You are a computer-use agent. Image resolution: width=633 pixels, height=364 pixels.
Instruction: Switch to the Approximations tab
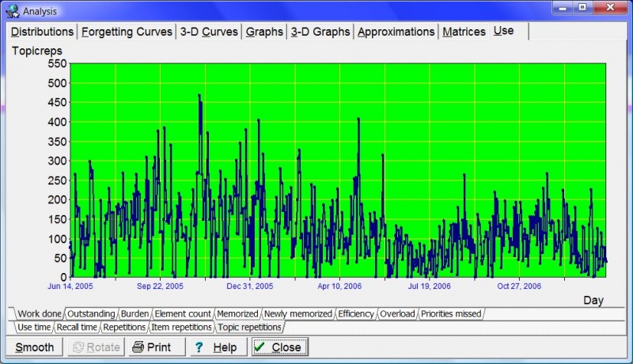[396, 32]
